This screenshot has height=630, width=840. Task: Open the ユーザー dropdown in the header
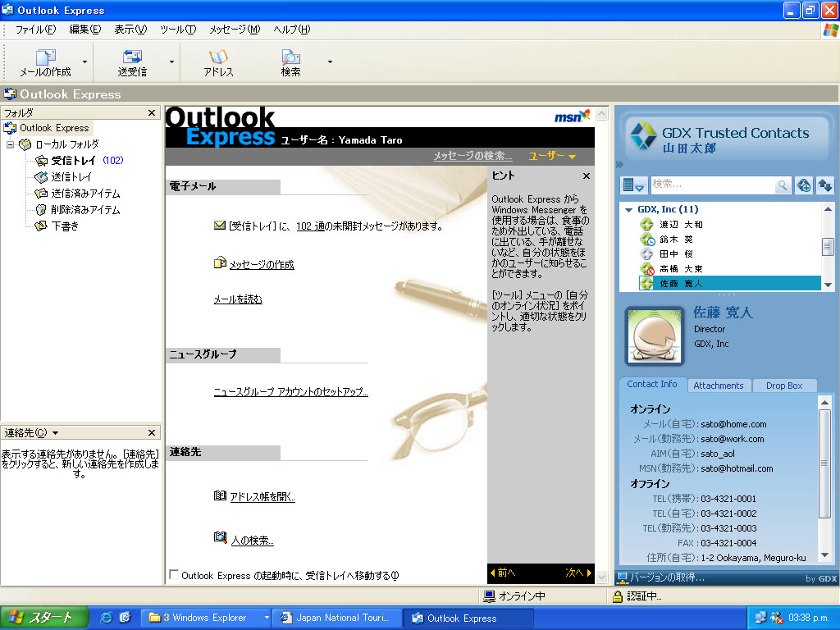coord(552,156)
